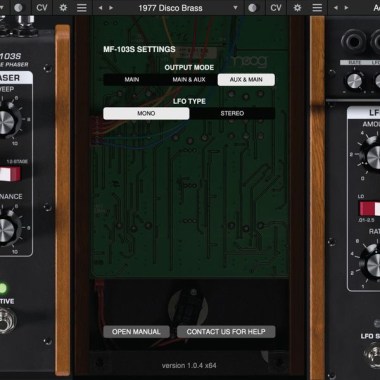The image size is (380, 380).
Task: Open the hamburger menu left of 1977 Disco Brass
Action: click(x=82, y=8)
